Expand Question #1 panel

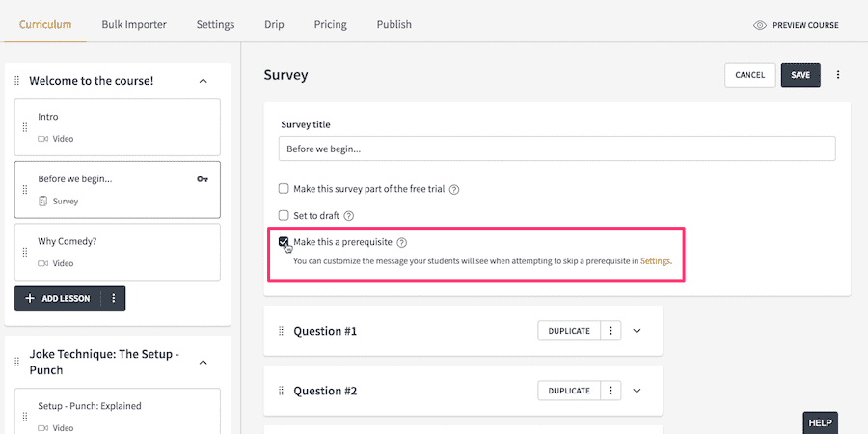637,331
